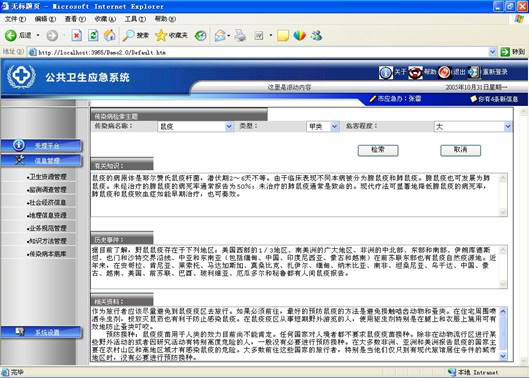
Task: Click the 取消 cancel button
Action: (x=461, y=150)
